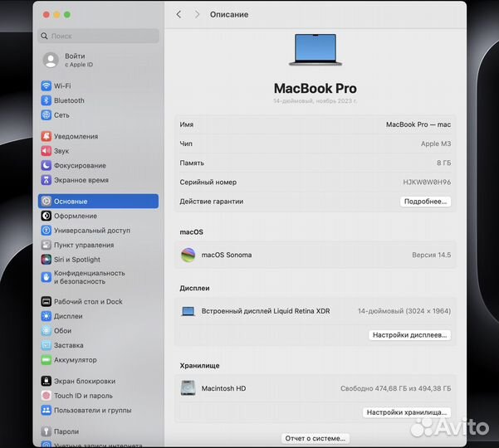Click Войти с Apple ID
This screenshot has width=499, height=448.
[79, 60]
